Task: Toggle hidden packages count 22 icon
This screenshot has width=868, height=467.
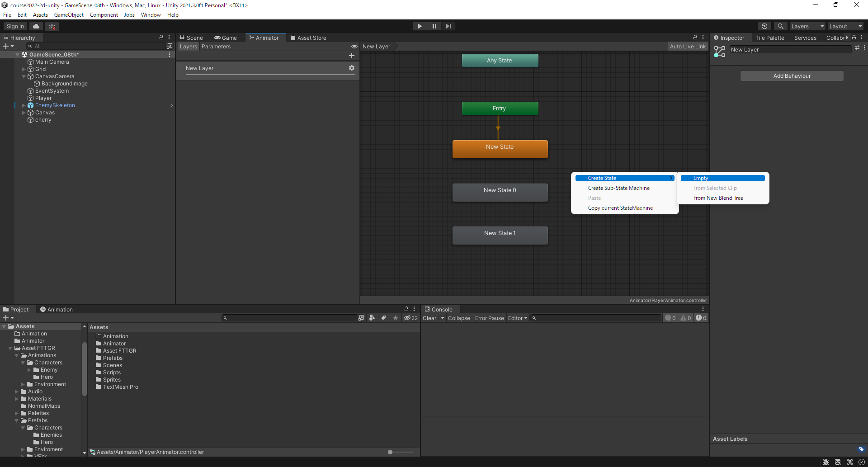Action: click(411, 318)
